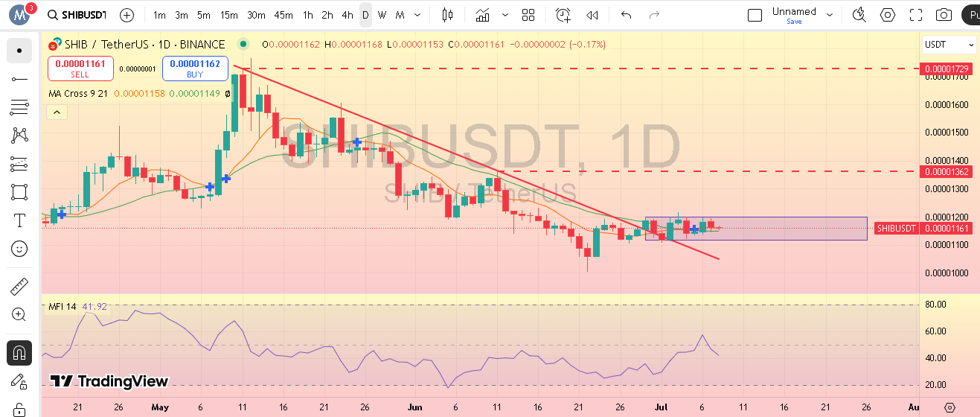Open the SHIBUSD1 symbol search

(77, 15)
